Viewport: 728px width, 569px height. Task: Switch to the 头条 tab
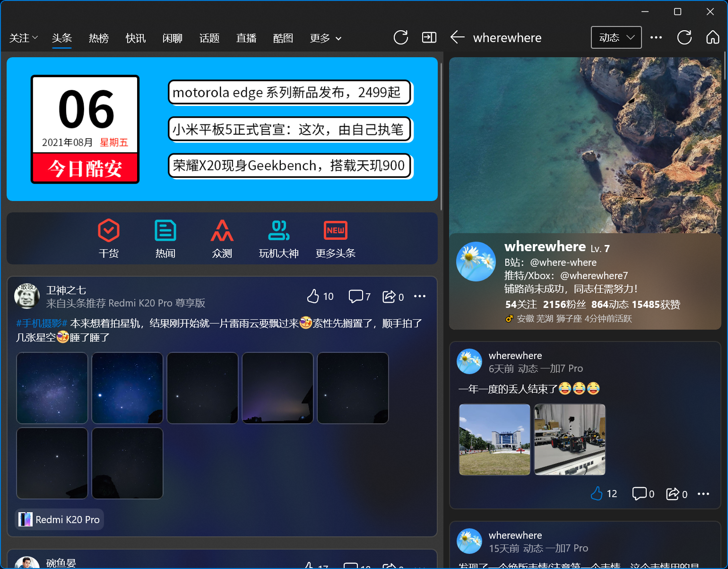[x=62, y=38]
